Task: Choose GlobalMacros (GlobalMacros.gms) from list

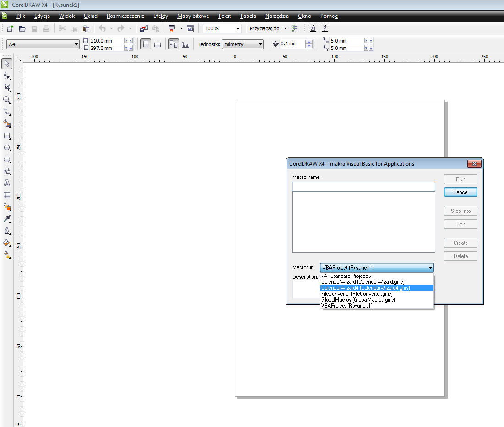Action: pos(358,300)
